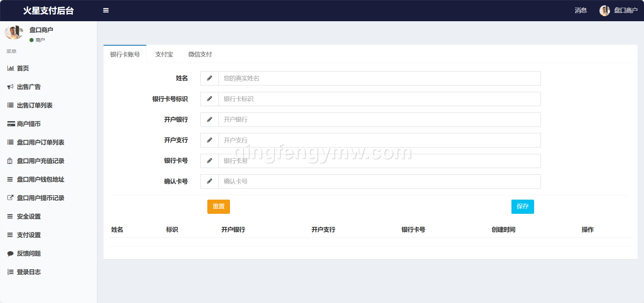Open the 盘口用户钱包地址 menu item
644x303 pixels.
[x=49, y=179]
